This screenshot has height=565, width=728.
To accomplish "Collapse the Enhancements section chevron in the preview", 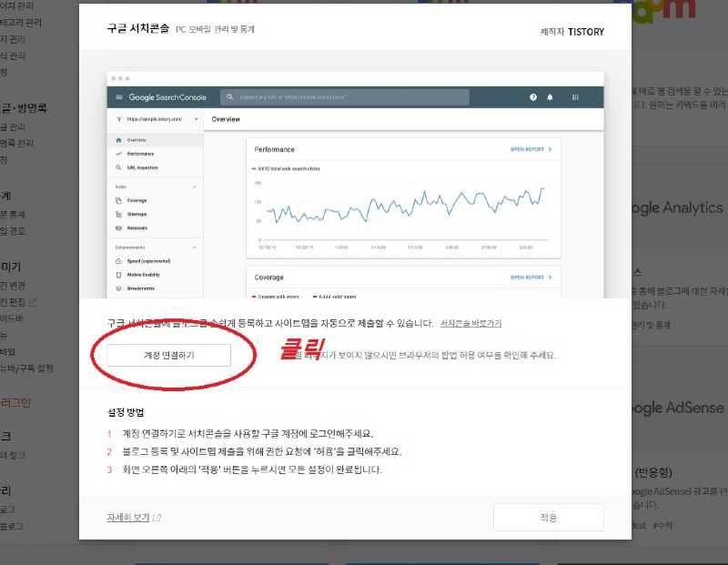I will click(x=194, y=247).
